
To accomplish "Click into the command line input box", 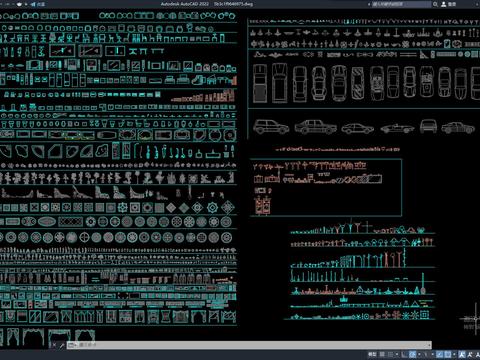I will [247, 345].
